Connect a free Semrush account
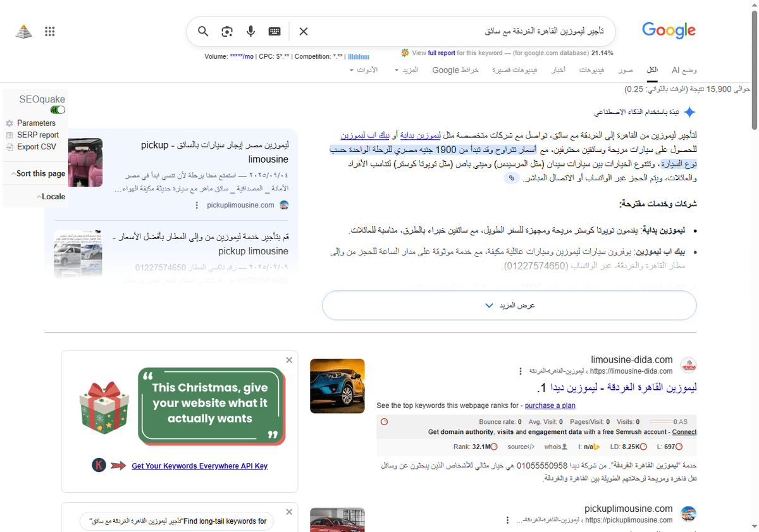759x532 pixels. tap(684, 432)
